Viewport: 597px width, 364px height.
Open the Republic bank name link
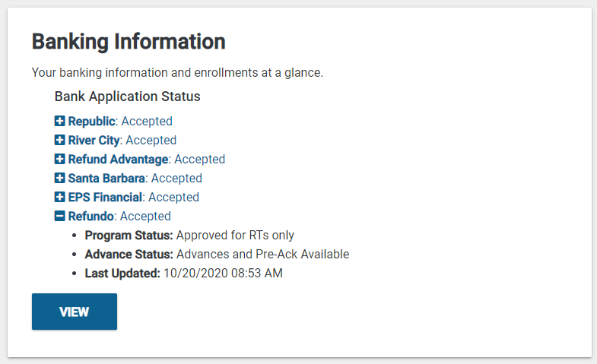coord(91,121)
